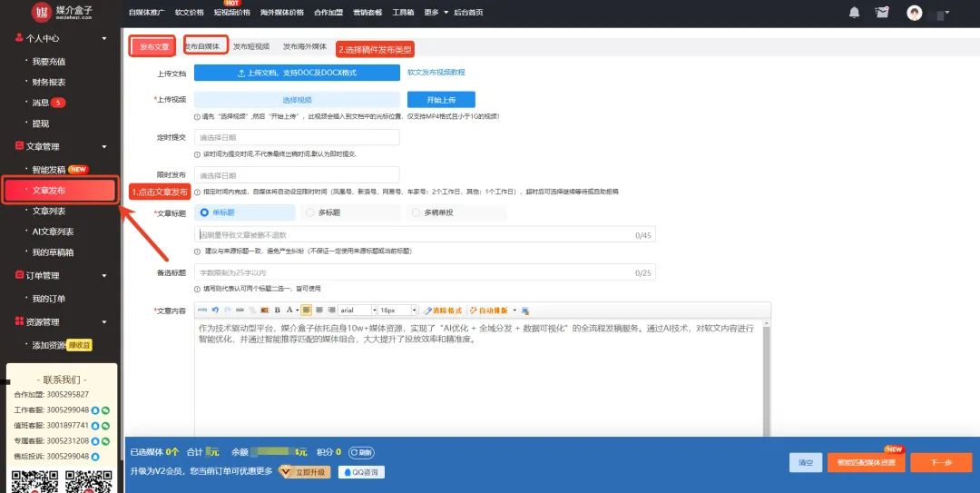
Task: Click the 定时提交 date input field
Action: pos(297,137)
